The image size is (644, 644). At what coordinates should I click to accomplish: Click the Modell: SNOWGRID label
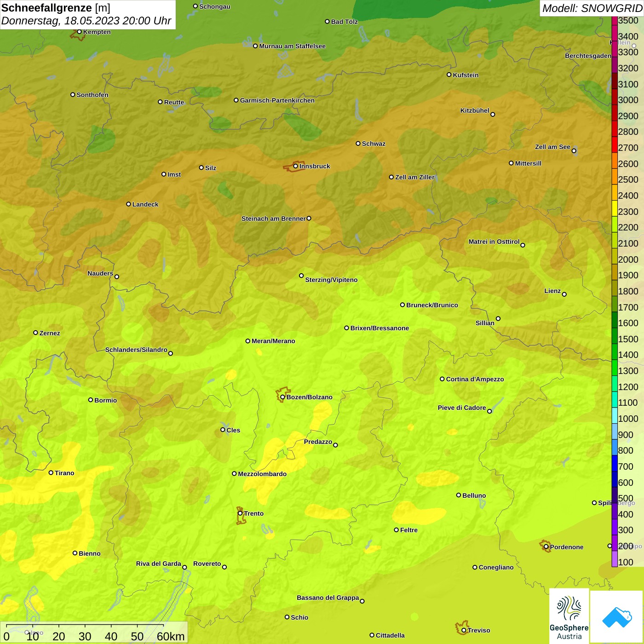592,8
